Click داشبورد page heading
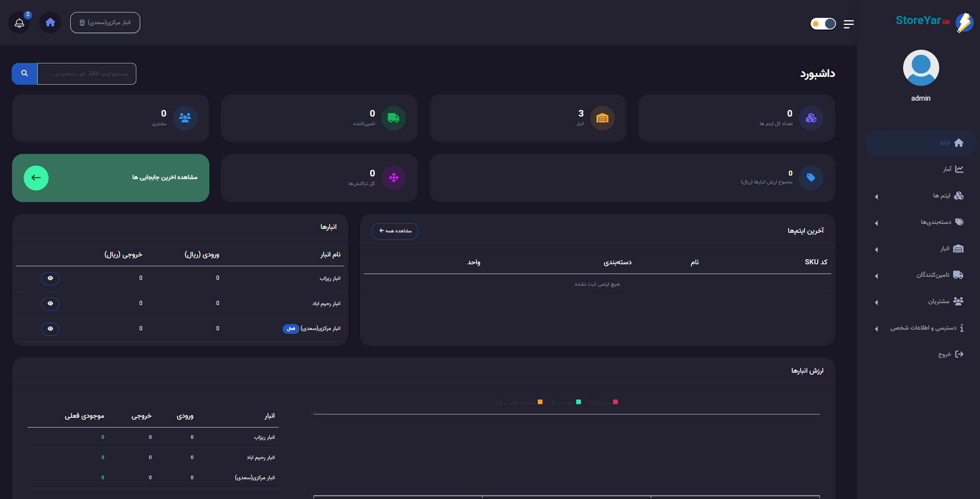The height and width of the screenshot is (499, 980). [817, 73]
